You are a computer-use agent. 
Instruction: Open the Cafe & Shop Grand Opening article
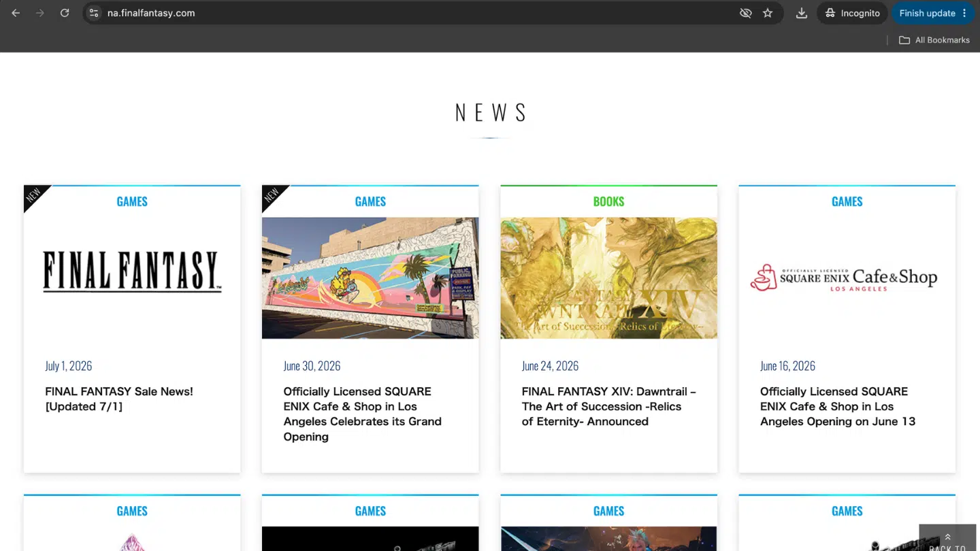coord(363,414)
